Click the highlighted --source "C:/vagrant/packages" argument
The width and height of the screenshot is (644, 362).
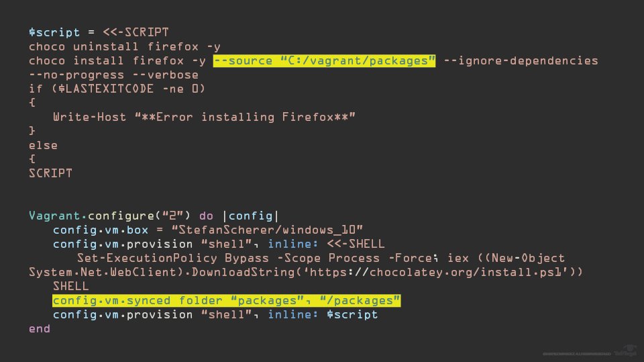pyautogui.click(x=324, y=61)
